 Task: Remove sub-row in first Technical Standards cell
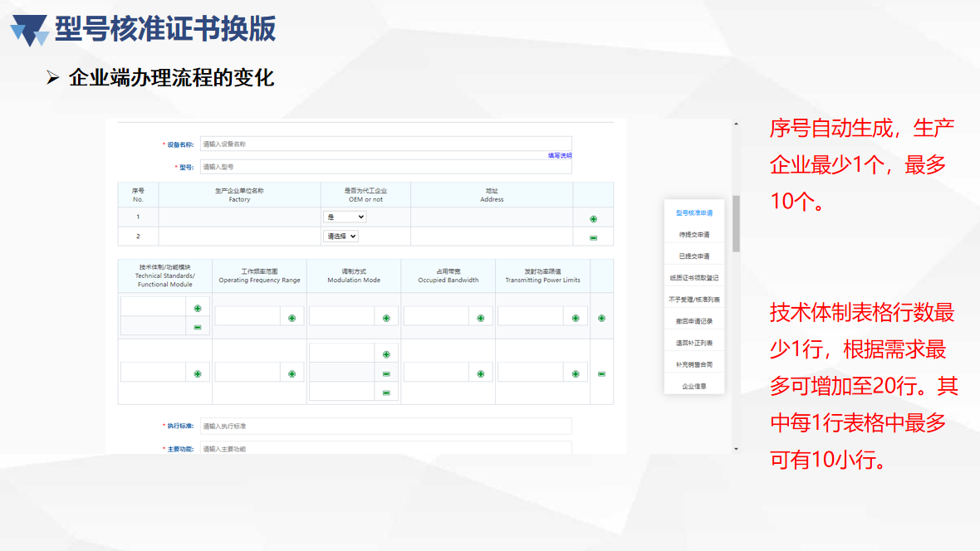(x=198, y=327)
